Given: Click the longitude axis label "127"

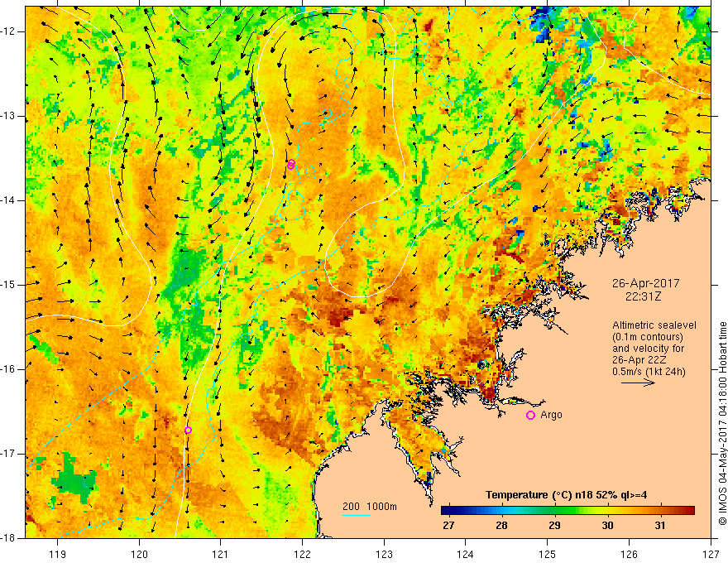Looking at the screenshot, I should click(711, 554).
